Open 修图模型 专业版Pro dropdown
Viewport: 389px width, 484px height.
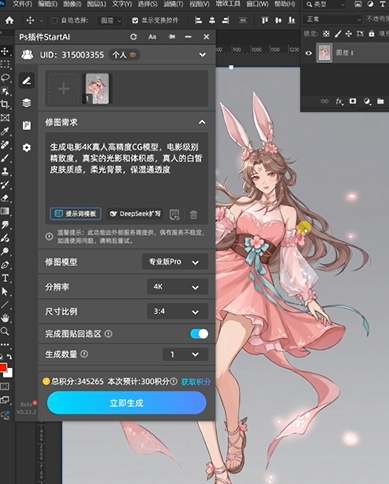175,262
